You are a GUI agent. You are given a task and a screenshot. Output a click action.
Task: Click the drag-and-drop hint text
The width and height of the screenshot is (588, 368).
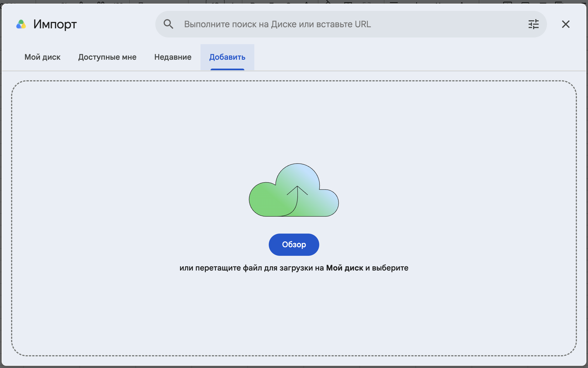[x=294, y=268]
